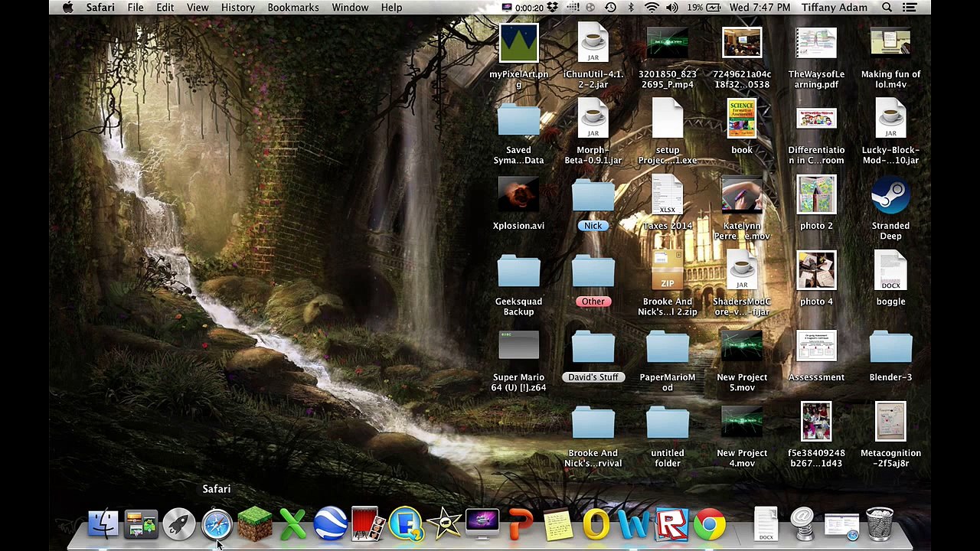Click the volume speaker icon

coord(672,8)
